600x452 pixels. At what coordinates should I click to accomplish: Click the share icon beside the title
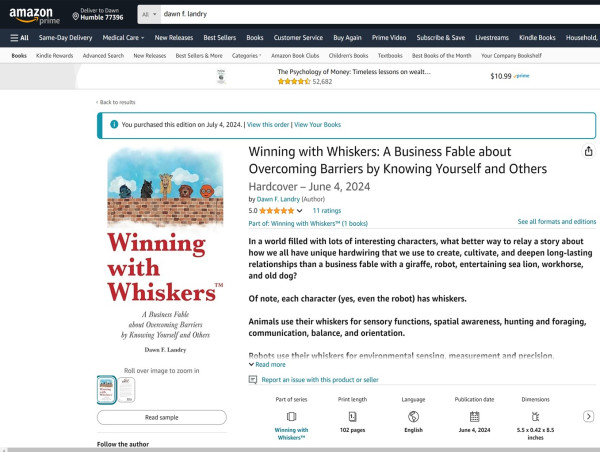pyautogui.click(x=589, y=151)
